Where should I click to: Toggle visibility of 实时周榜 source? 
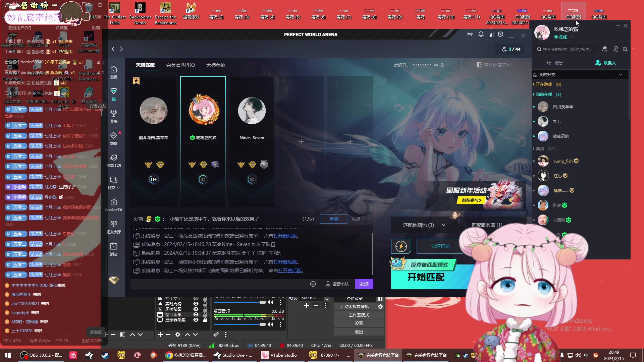pyautogui.click(x=196, y=304)
